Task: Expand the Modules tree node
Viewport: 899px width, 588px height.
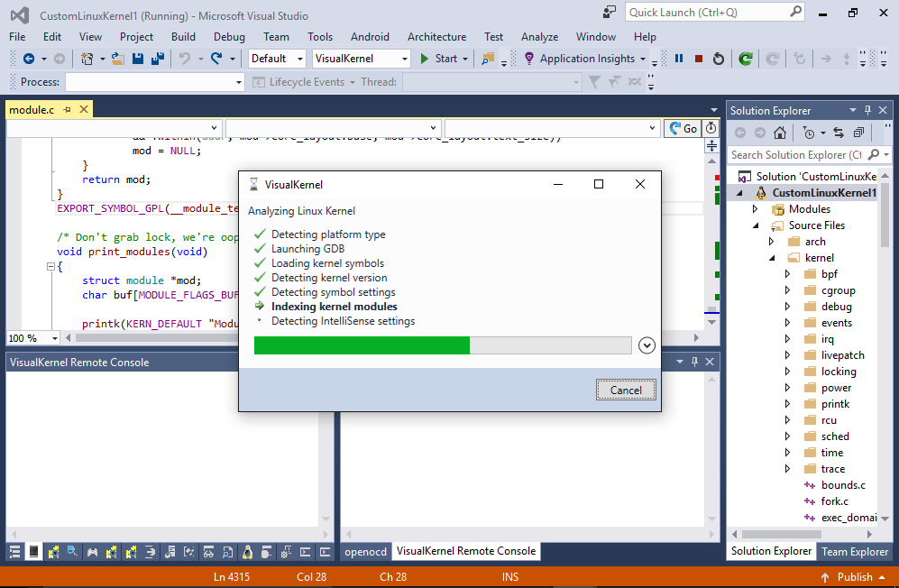Action: (x=755, y=209)
